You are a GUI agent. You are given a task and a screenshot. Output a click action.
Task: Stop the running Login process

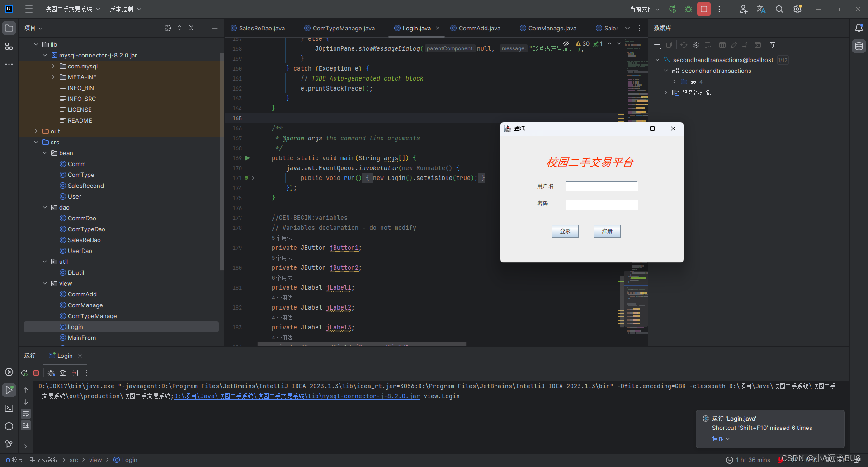tap(36, 373)
